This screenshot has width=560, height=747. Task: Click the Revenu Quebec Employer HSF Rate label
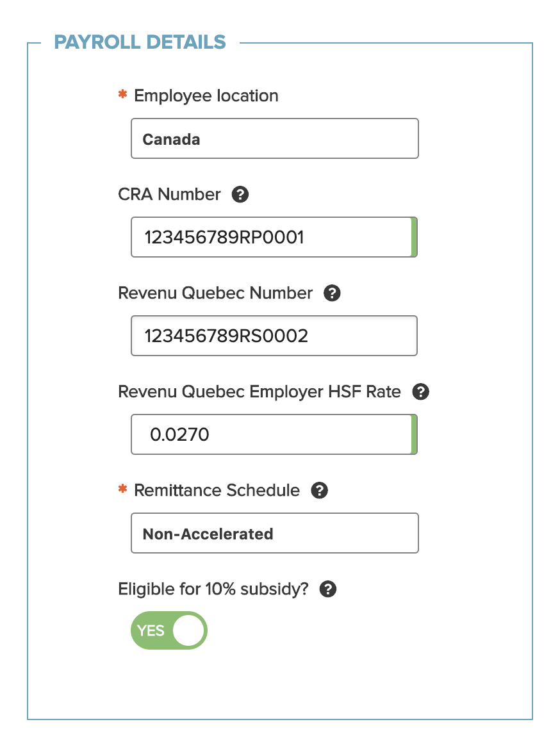(x=259, y=391)
